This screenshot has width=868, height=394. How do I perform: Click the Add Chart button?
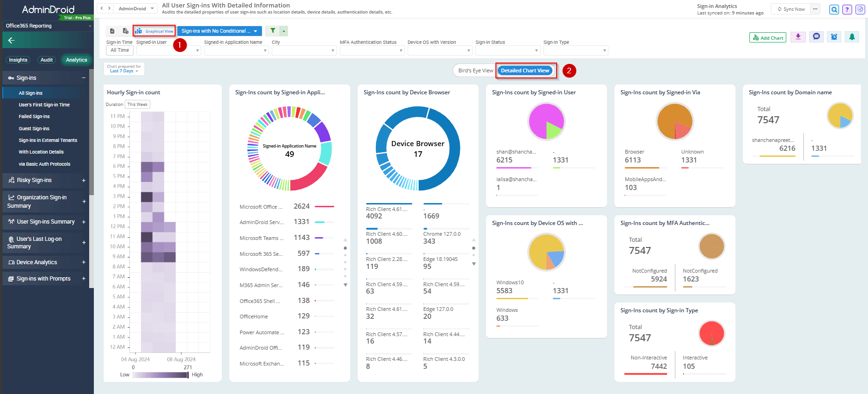768,38
